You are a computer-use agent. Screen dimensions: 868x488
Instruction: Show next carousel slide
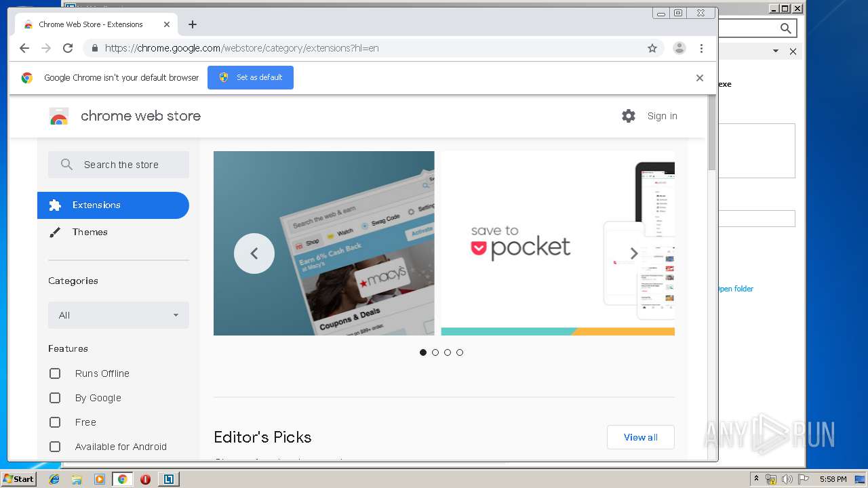634,253
